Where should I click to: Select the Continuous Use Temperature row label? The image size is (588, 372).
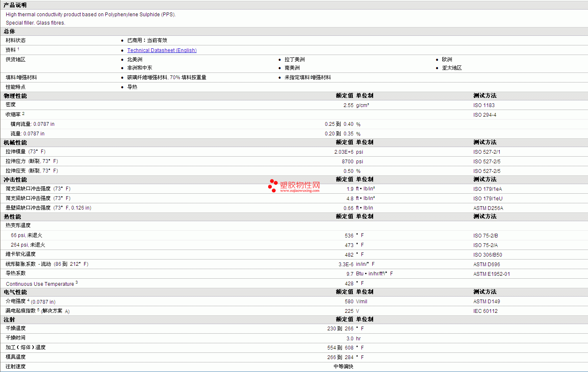(42, 284)
